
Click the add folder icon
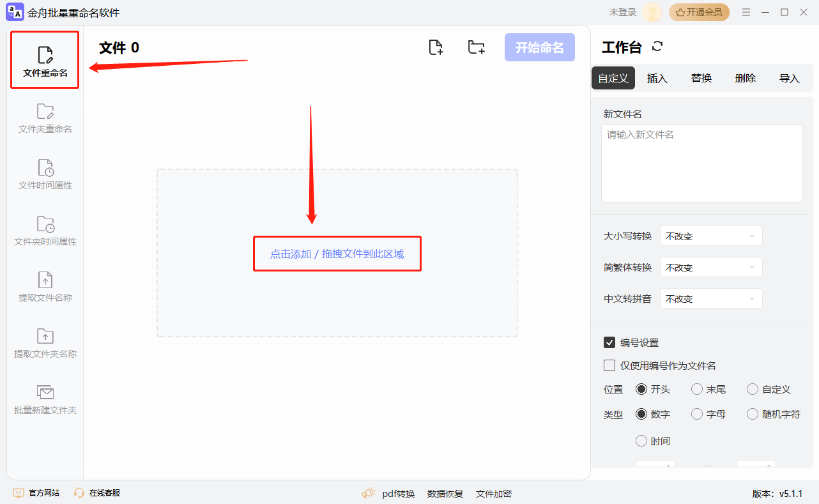coord(476,47)
